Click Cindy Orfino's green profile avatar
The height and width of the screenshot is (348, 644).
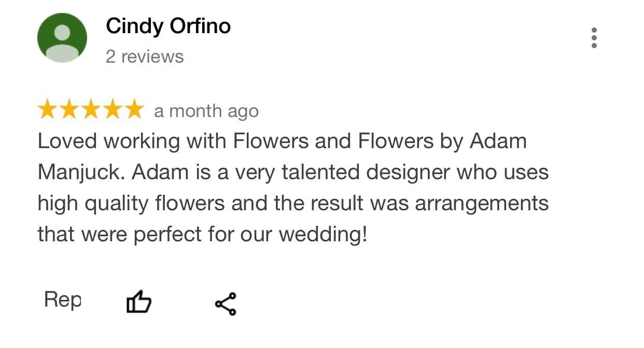(x=62, y=38)
